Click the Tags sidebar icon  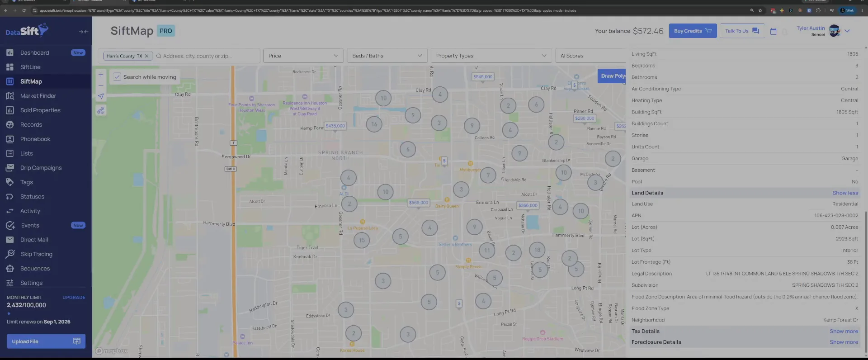pyautogui.click(x=10, y=182)
